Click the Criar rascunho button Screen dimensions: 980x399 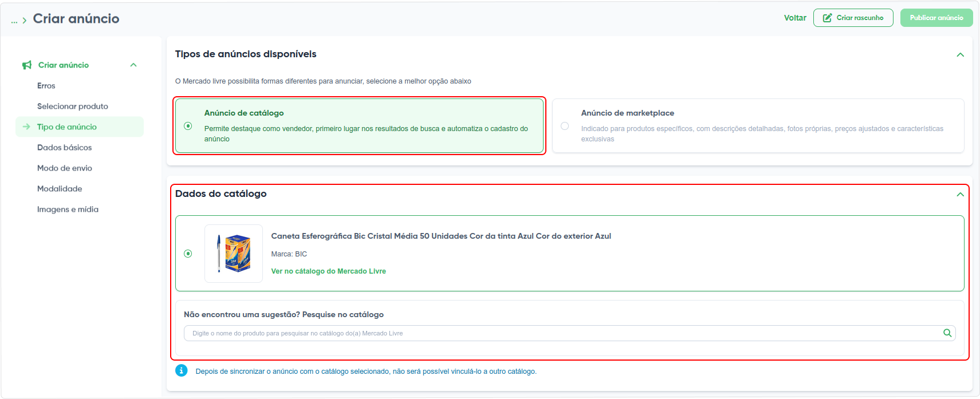click(853, 18)
